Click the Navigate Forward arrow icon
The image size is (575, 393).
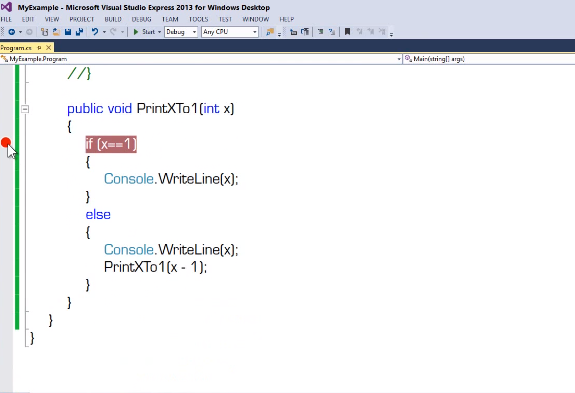tap(29, 32)
